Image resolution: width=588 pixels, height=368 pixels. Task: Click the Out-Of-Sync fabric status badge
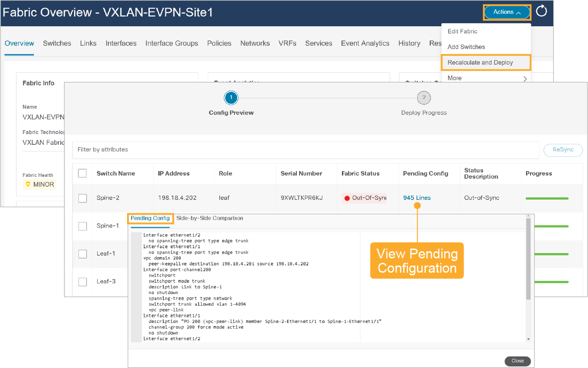[x=364, y=198]
